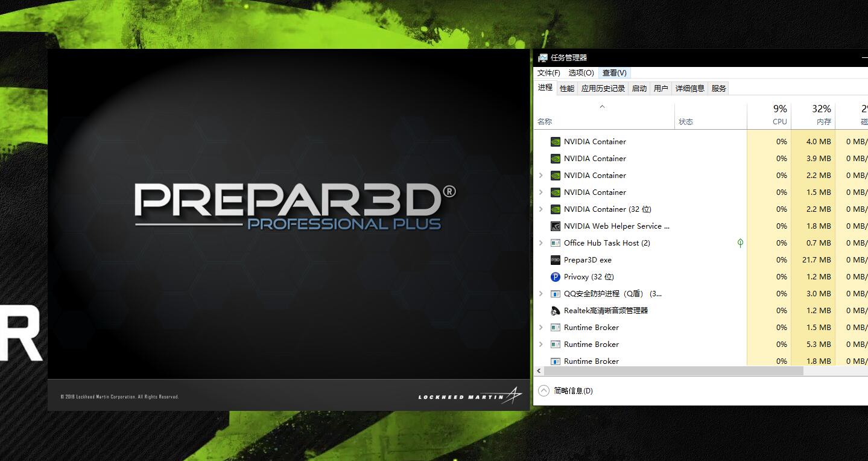Click the 3.0 MB memory value of QQ安全防护进程
The image size is (868, 461).
819,294
